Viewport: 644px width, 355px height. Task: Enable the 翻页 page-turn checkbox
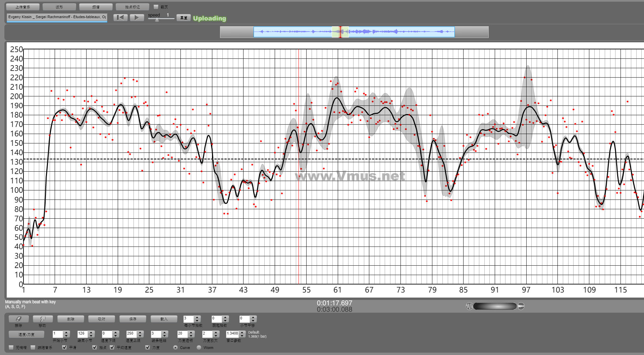click(156, 7)
